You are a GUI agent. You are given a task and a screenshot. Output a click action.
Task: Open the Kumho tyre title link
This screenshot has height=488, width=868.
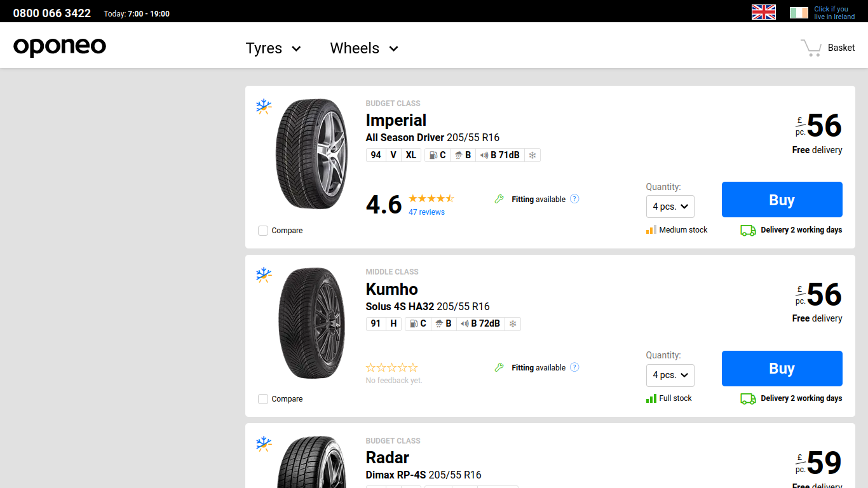pyautogui.click(x=392, y=289)
